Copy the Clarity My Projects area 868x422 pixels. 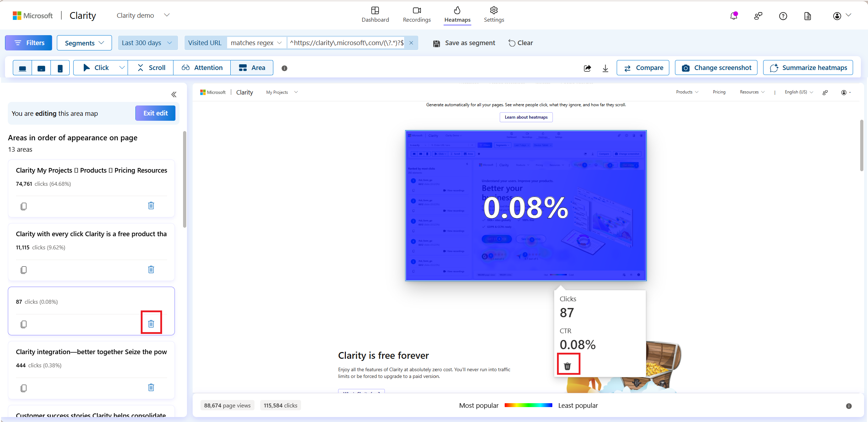click(23, 206)
